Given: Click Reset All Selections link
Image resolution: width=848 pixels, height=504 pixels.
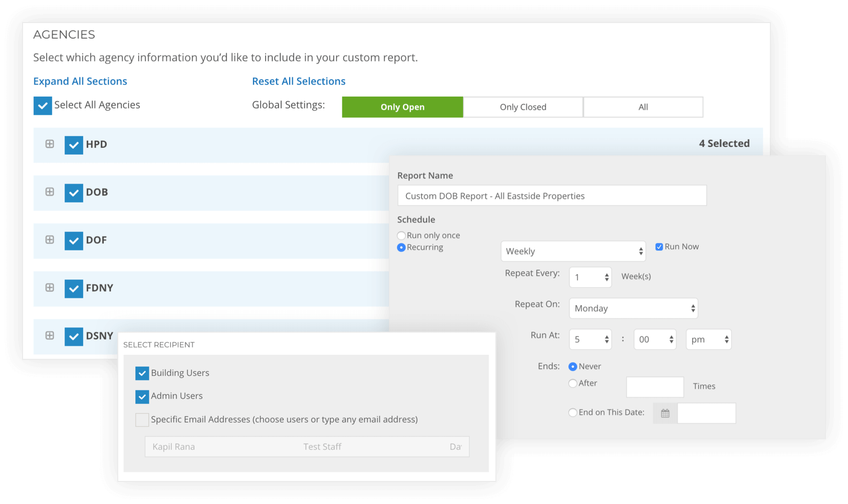Looking at the screenshot, I should [299, 81].
